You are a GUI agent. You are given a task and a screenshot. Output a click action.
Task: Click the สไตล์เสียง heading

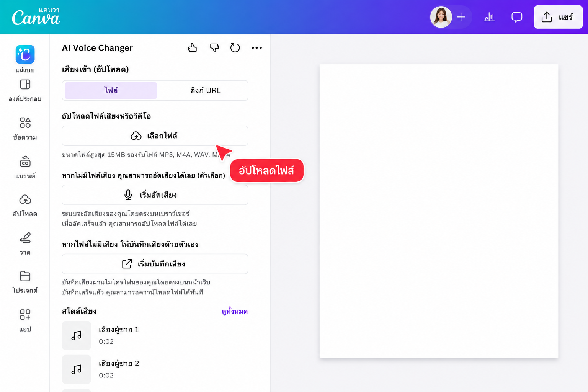[79, 311]
